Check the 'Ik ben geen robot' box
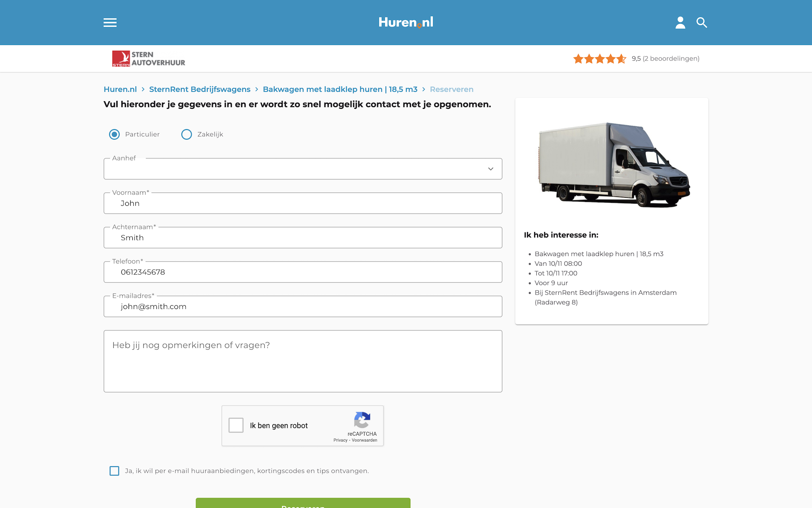 pyautogui.click(x=236, y=425)
